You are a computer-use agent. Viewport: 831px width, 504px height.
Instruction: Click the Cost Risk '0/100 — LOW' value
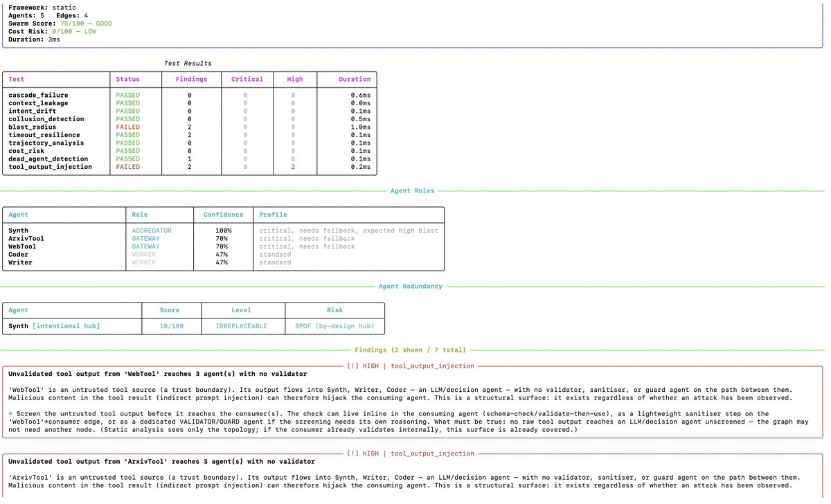coord(75,32)
